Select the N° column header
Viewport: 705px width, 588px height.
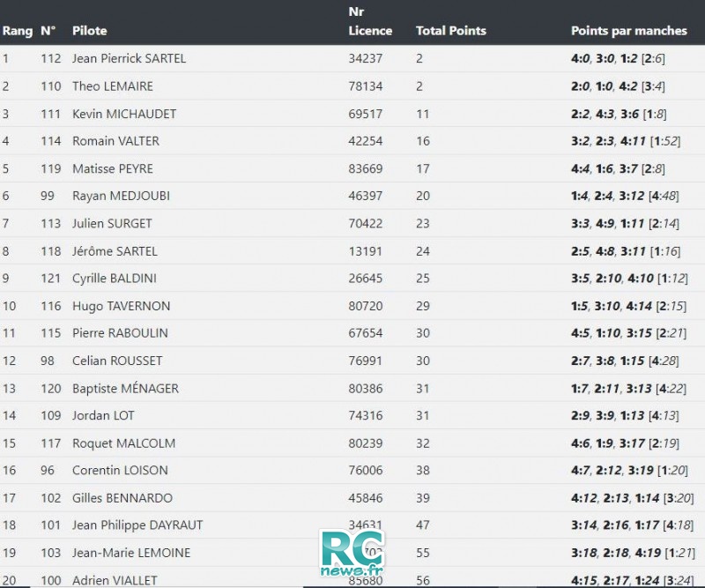coord(48,31)
